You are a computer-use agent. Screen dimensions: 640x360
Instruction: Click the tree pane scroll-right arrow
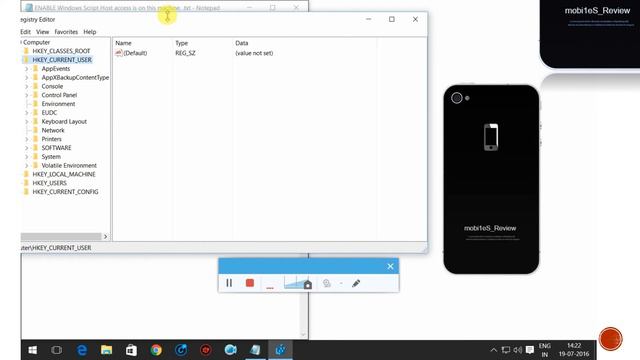[105, 237]
